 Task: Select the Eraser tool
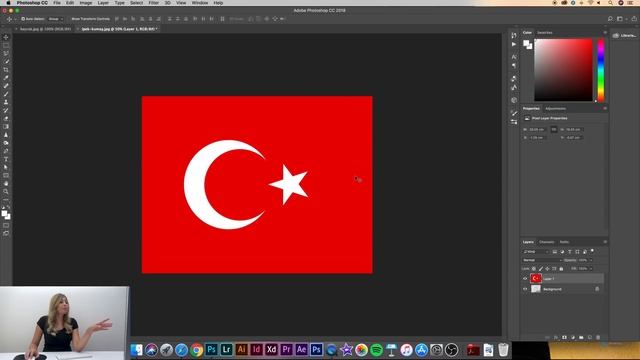click(x=6, y=119)
